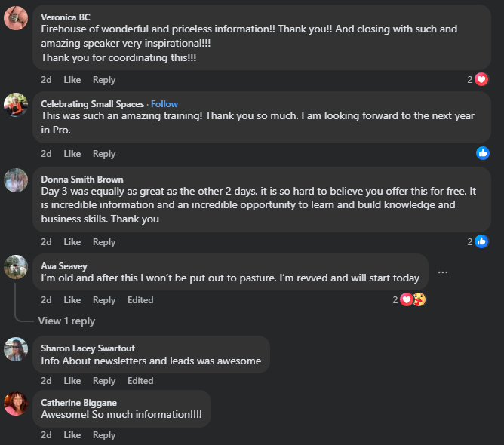Follow Celebrating Small Spaces
This screenshot has height=445, width=504.
(164, 104)
